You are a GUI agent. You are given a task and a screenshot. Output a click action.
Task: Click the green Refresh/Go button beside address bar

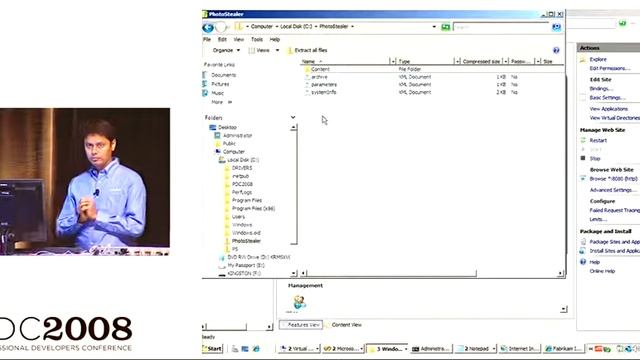(446, 27)
